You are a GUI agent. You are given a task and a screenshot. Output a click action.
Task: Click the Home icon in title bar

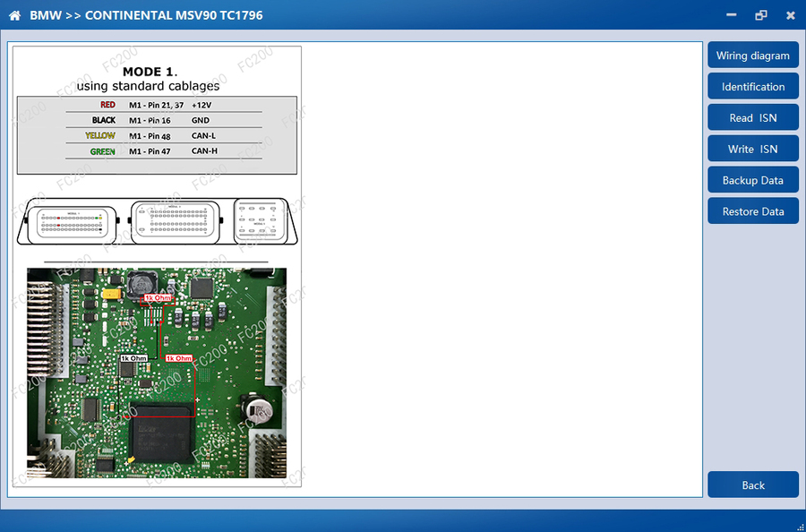coord(14,15)
